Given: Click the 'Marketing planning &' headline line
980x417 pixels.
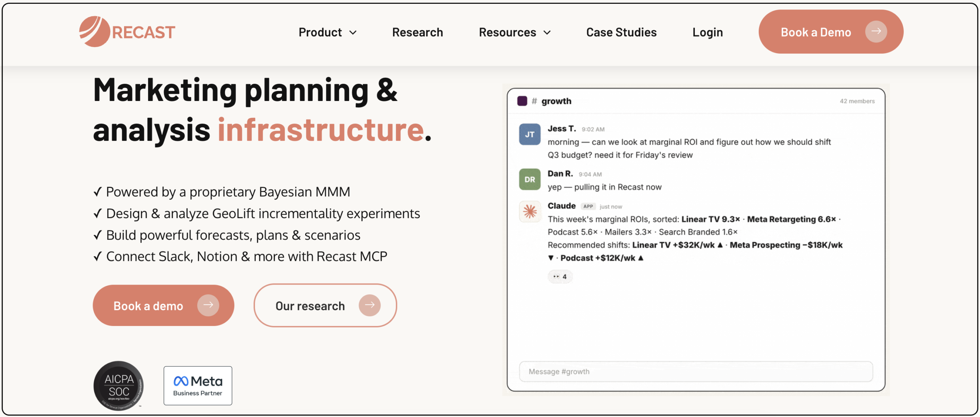Looking at the screenshot, I should click(245, 90).
